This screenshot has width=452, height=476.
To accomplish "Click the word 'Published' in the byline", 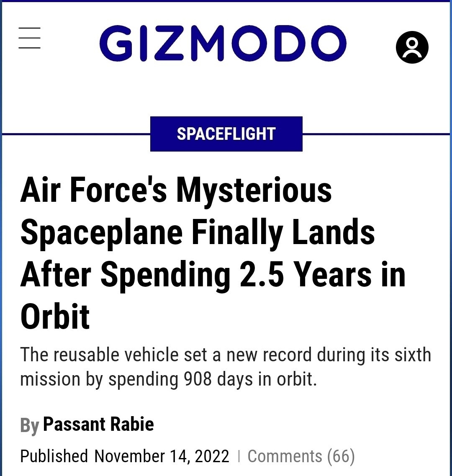I will [x=54, y=456].
